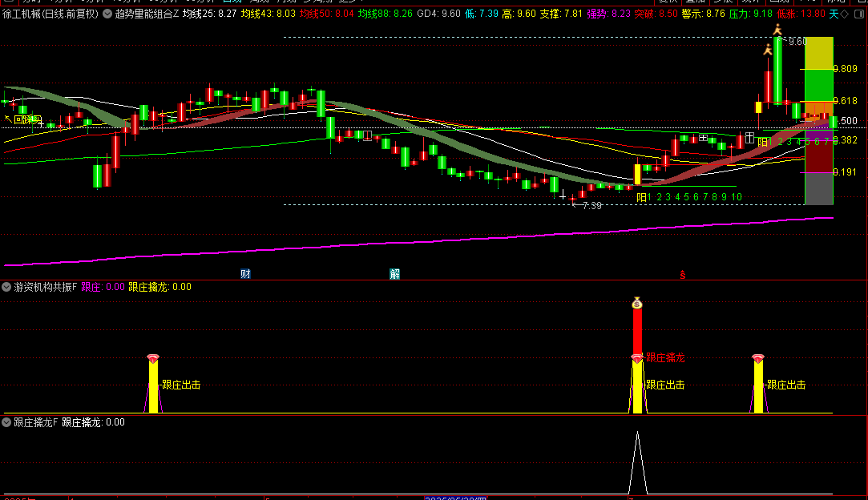The image size is (868, 500).
Task: Click the upper running man icon near 9.60
Action: (x=777, y=30)
